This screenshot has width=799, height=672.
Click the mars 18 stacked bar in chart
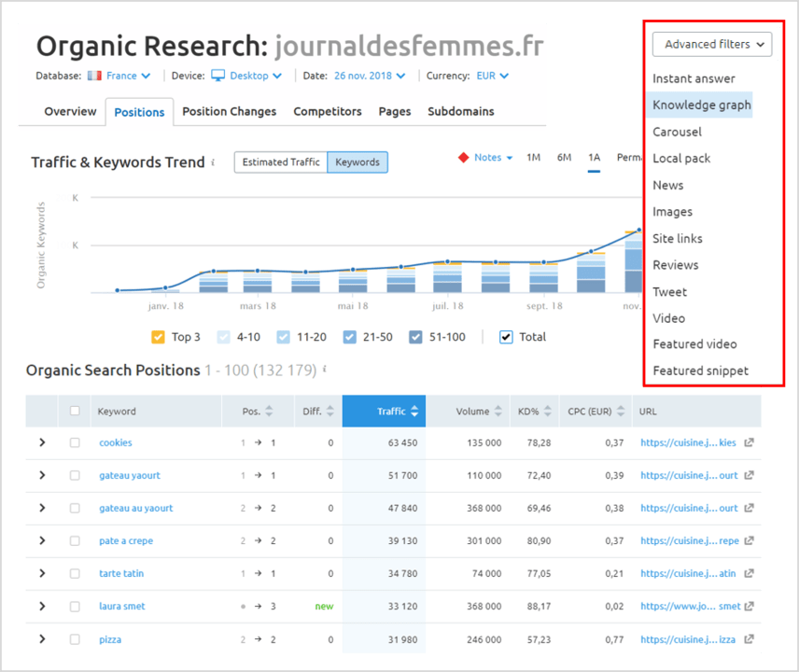click(x=258, y=282)
